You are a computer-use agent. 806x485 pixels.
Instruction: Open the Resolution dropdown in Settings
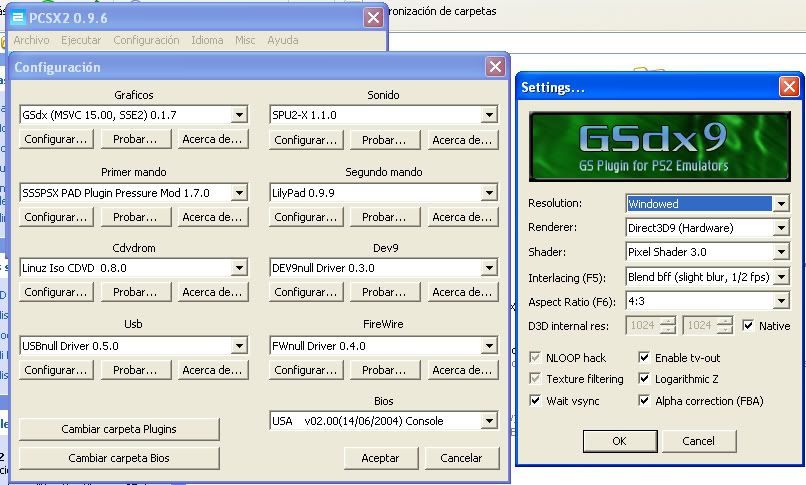pyautogui.click(x=781, y=203)
